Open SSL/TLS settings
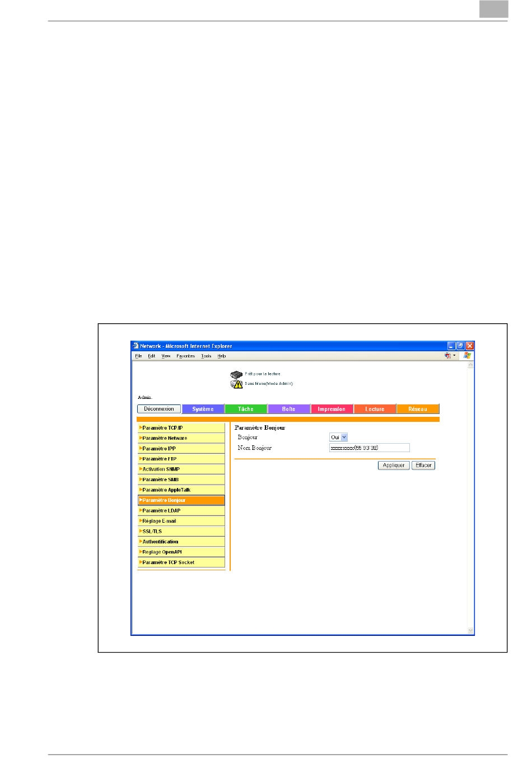The height and width of the screenshot is (772, 532). 181,532
